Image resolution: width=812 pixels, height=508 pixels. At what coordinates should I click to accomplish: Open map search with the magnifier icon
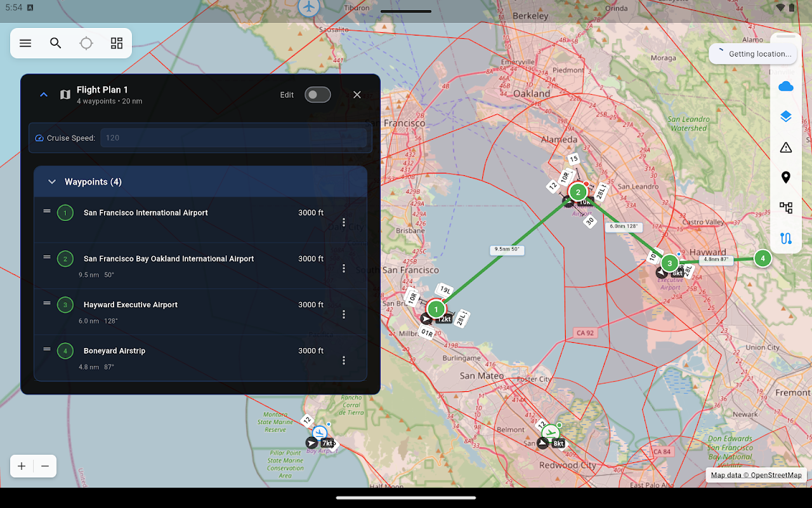tap(56, 43)
